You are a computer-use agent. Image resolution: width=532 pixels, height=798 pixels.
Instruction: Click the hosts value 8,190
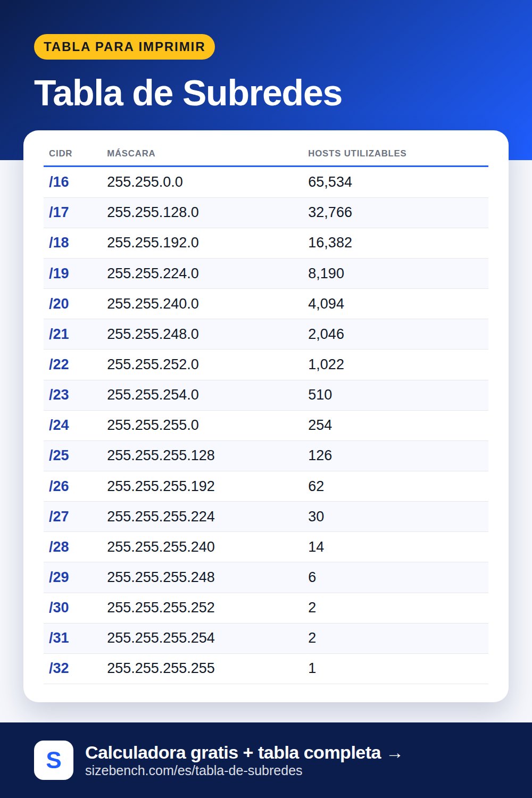pos(326,273)
